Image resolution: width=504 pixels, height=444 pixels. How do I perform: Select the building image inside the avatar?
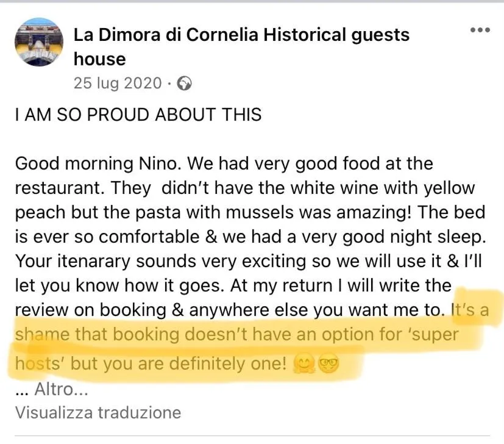click(38, 41)
